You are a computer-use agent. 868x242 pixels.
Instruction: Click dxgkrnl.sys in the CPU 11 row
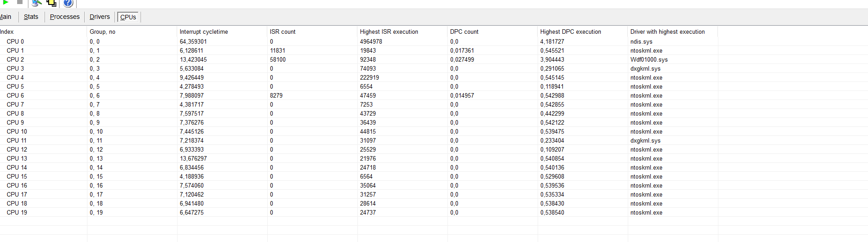(645, 140)
